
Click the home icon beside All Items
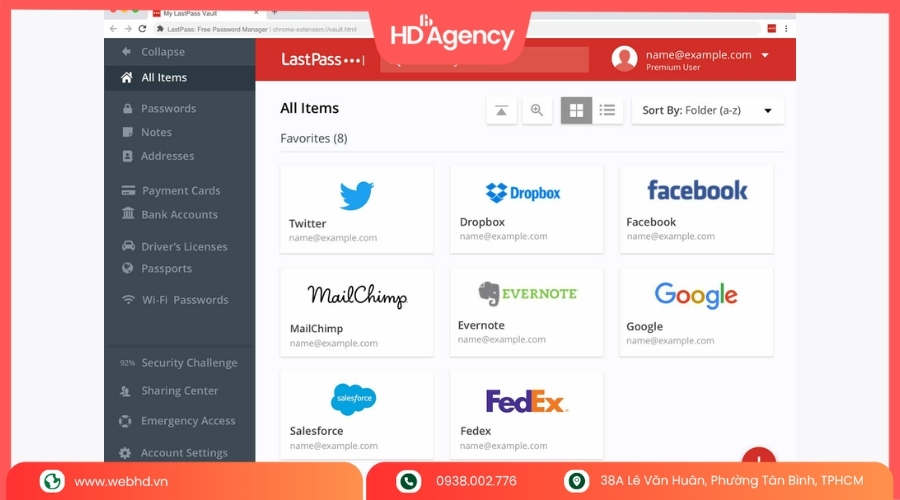pyautogui.click(x=127, y=77)
